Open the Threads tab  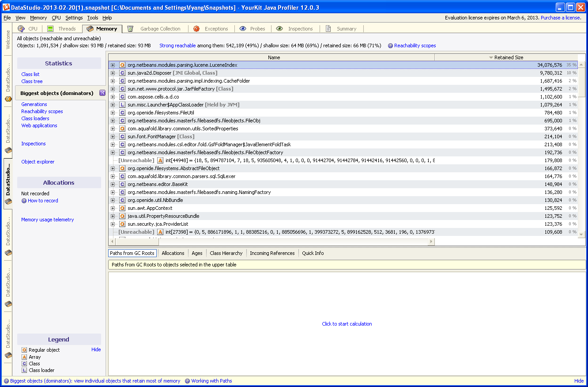pyautogui.click(x=62, y=29)
